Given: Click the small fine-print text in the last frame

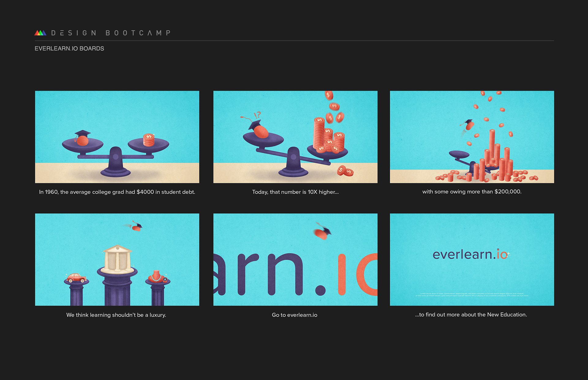Looking at the screenshot, I should [472, 295].
